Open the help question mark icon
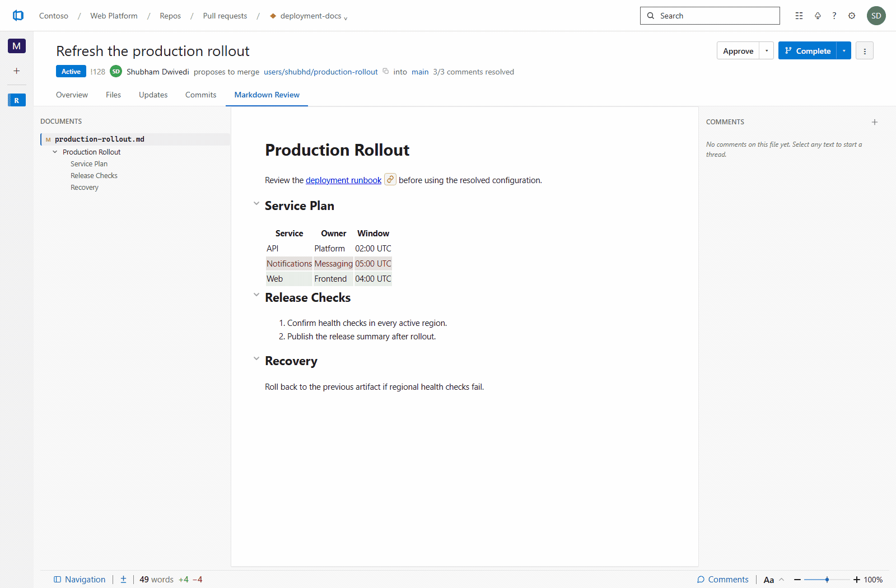 click(x=834, y=16)
